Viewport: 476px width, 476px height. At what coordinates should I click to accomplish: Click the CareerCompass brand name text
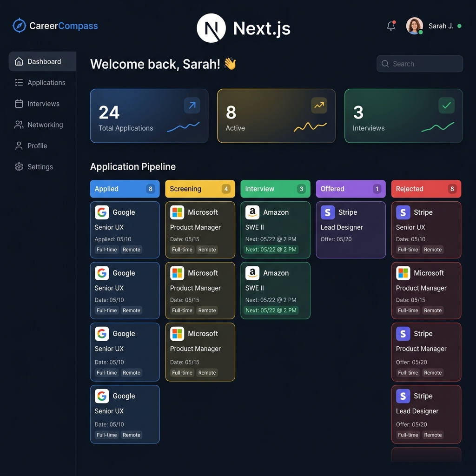63,26
